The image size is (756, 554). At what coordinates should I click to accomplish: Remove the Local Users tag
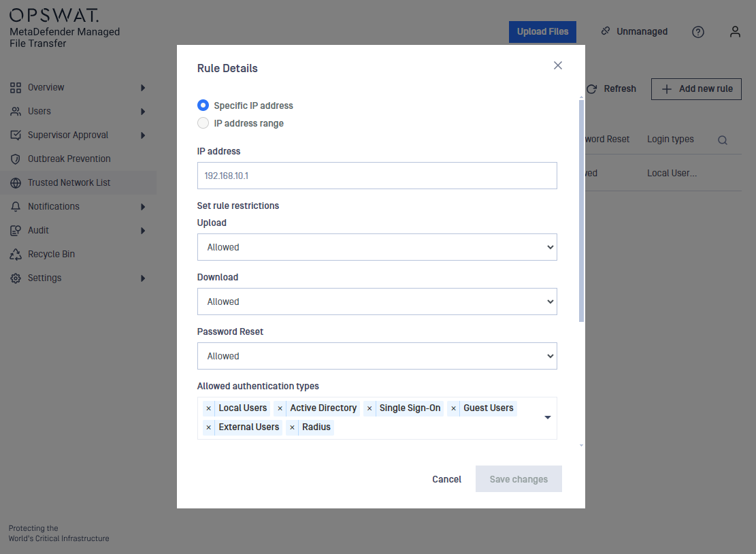point(209,408)
